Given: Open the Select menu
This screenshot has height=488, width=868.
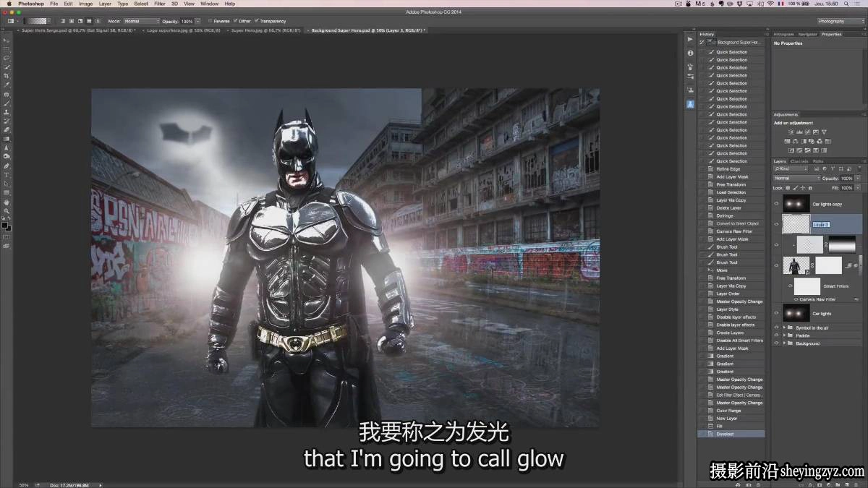Looking at the screenshot, I should point(141,4).
